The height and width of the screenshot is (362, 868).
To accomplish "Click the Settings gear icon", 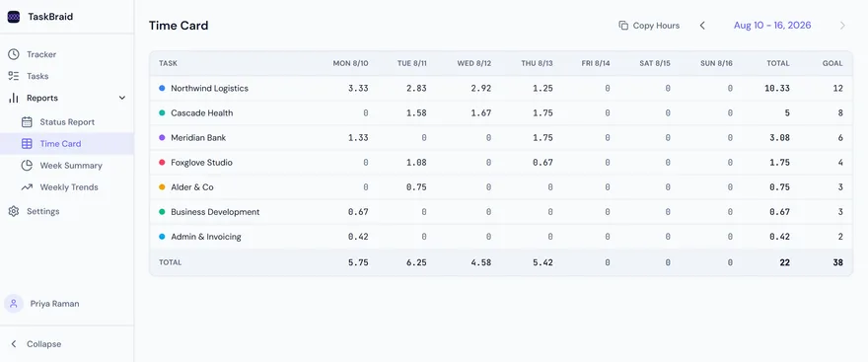I will (x=14, y=211).
